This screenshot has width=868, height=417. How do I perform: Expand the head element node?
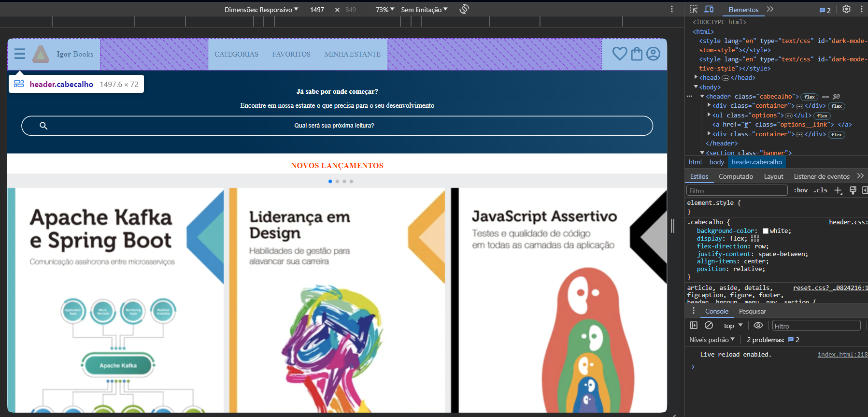tap(696, 77)
